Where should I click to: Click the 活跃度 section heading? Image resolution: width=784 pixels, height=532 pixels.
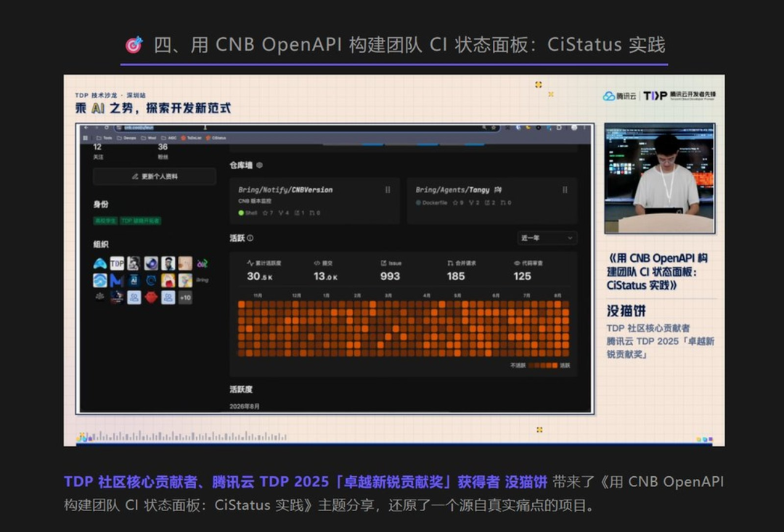pyautogui.click(x=241, y=390)
